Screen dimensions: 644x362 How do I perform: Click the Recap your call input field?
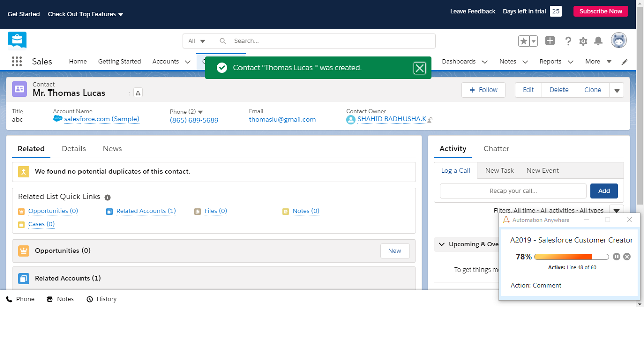pyautogui.click(x=513, y=191)
